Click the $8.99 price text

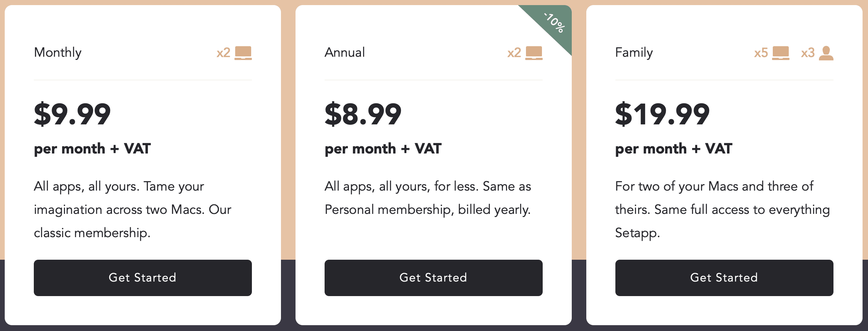click(363, 114)
